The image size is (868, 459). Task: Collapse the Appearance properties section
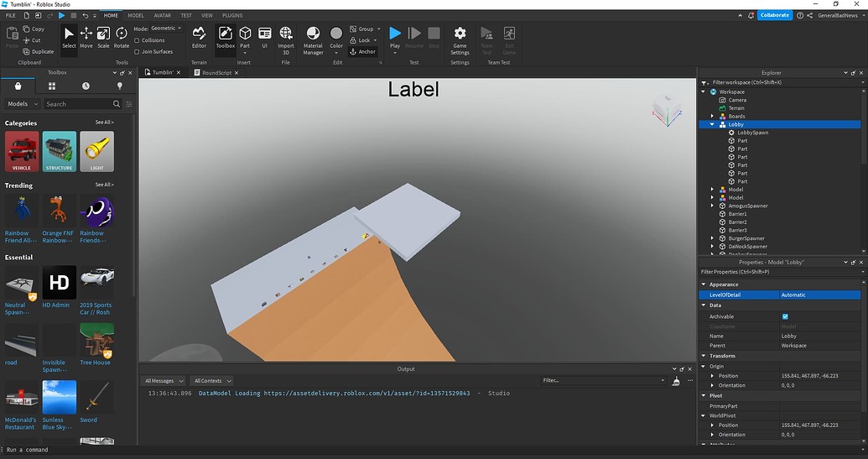(704, 284)
